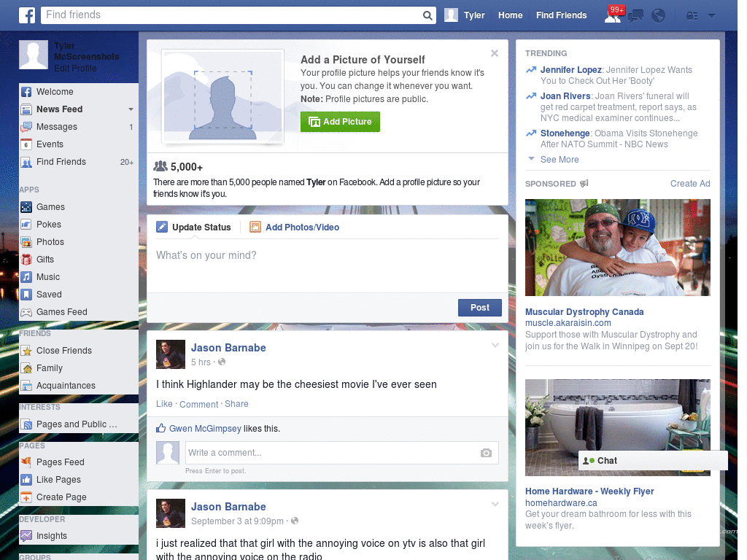Click the Pokes icon in sidebar
This screenshot has height=560, width=747.
click(x=26, y=225)
